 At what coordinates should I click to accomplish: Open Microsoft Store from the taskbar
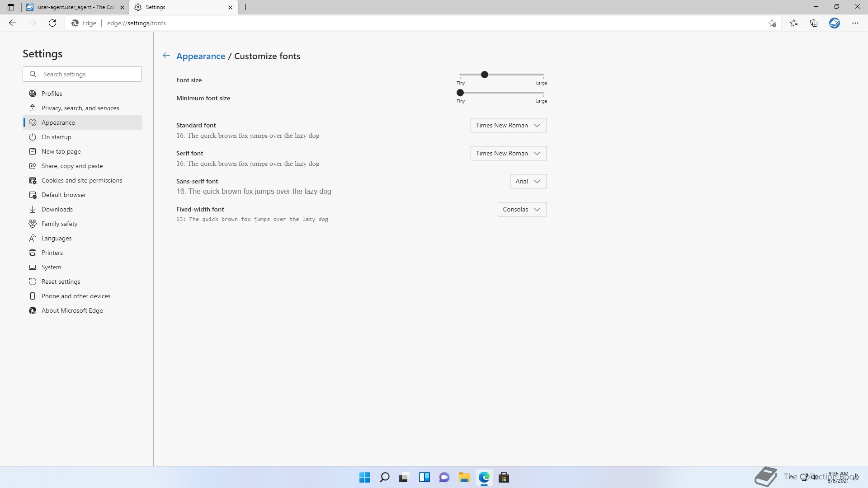point(504,477)
